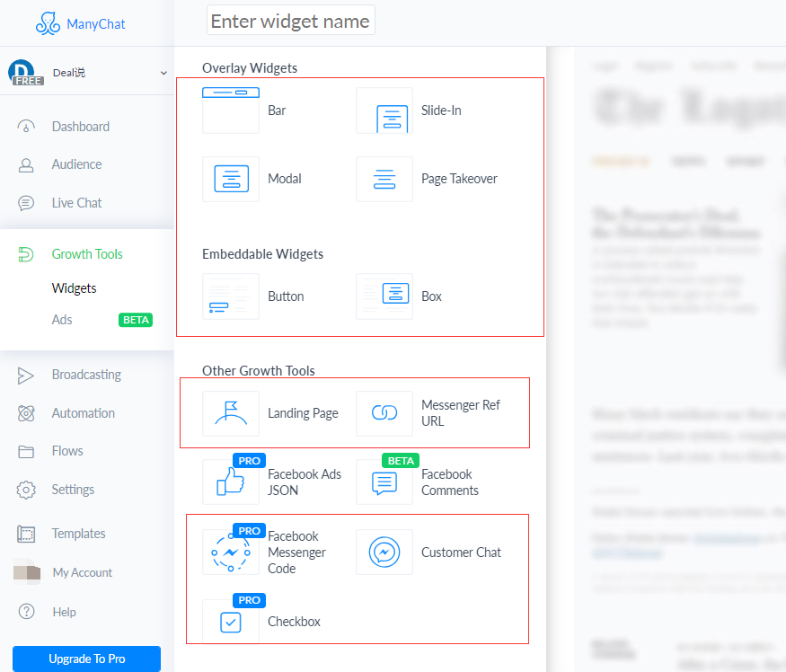The image size is (786, 672).
Task: Select the Ads submenu item
Action: click(x=62, y=320)
